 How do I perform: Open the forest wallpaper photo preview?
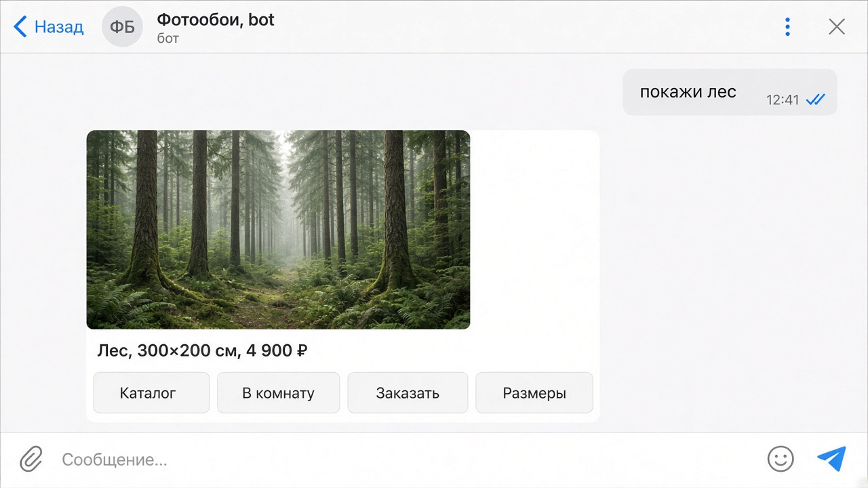[x=278, y=230]
